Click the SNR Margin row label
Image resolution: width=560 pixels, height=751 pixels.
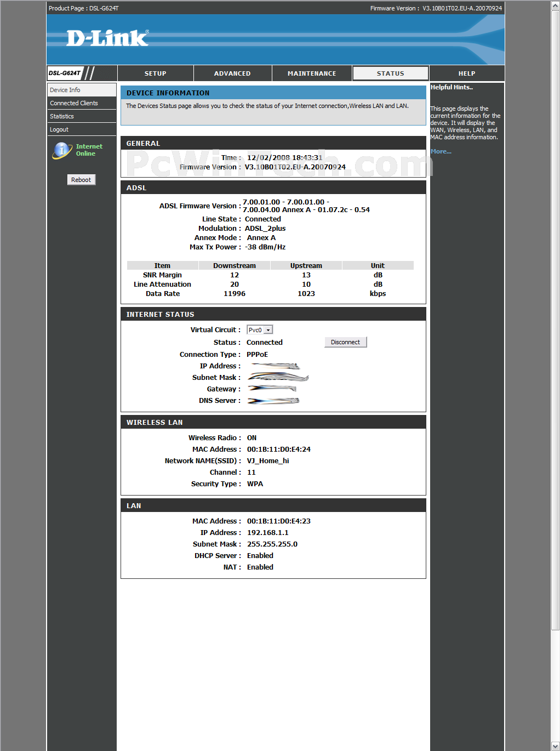coord(162,275)
